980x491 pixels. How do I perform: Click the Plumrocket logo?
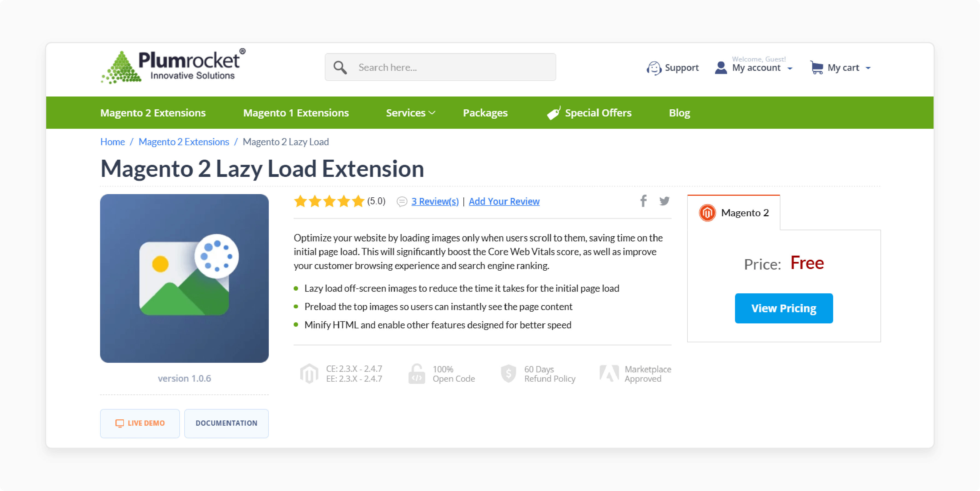[173, 66]
